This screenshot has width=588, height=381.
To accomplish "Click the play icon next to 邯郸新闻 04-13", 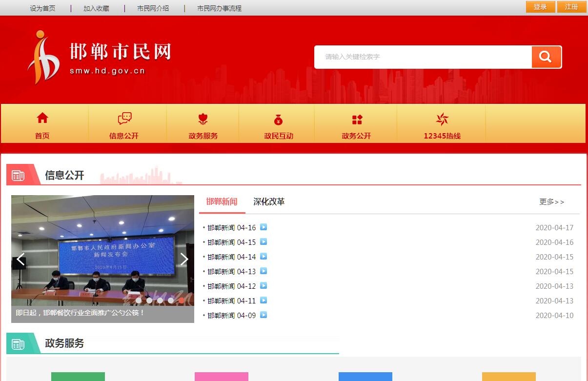I will (x=264, y=271).
